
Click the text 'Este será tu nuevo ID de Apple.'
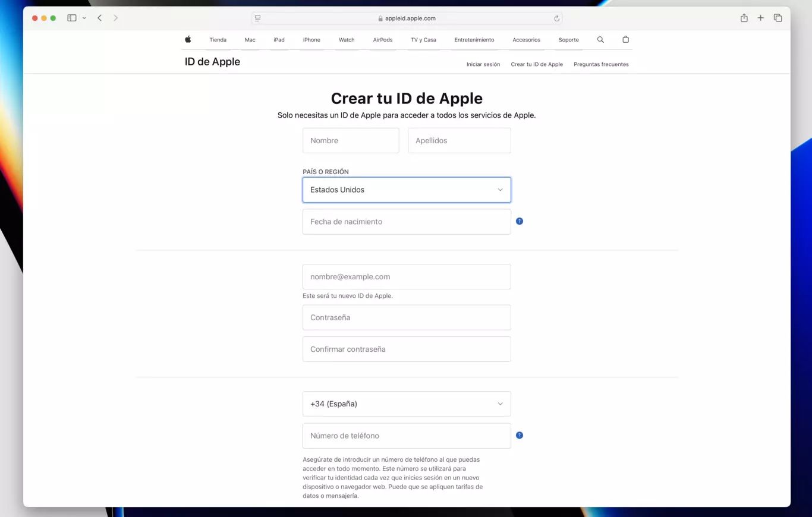348,296
